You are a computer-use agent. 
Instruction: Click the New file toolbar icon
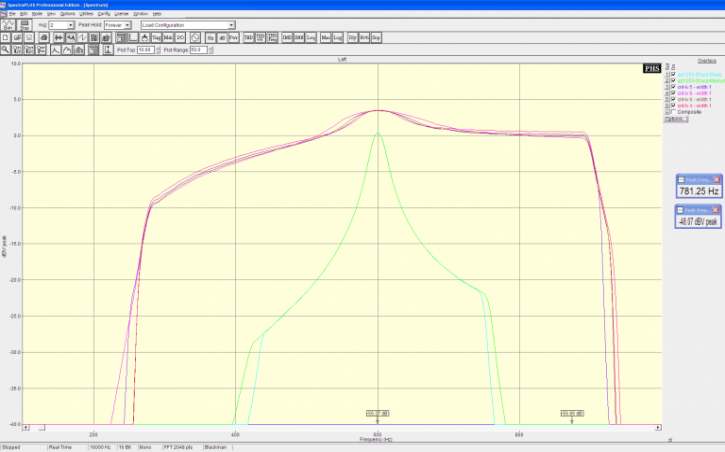tap(6, 37)
